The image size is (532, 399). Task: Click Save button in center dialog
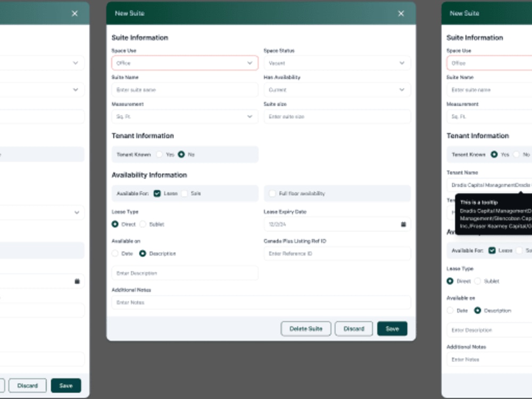392,329
